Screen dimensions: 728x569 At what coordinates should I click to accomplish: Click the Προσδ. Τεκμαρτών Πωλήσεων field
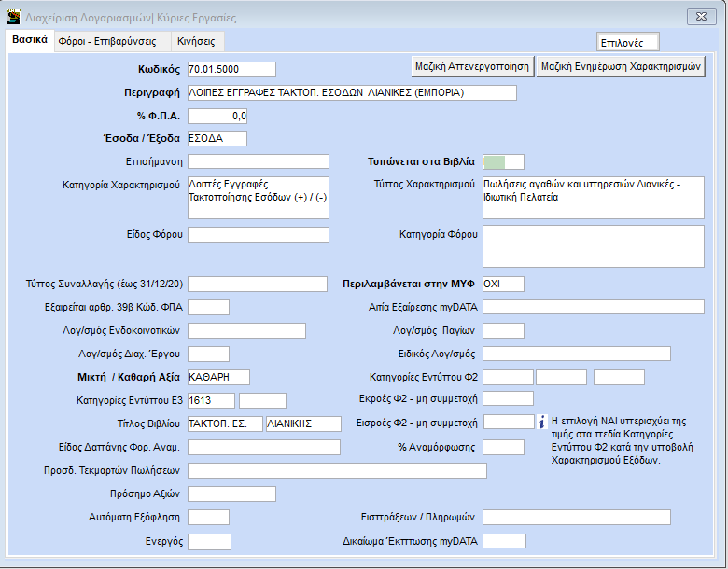coord(337,471)
